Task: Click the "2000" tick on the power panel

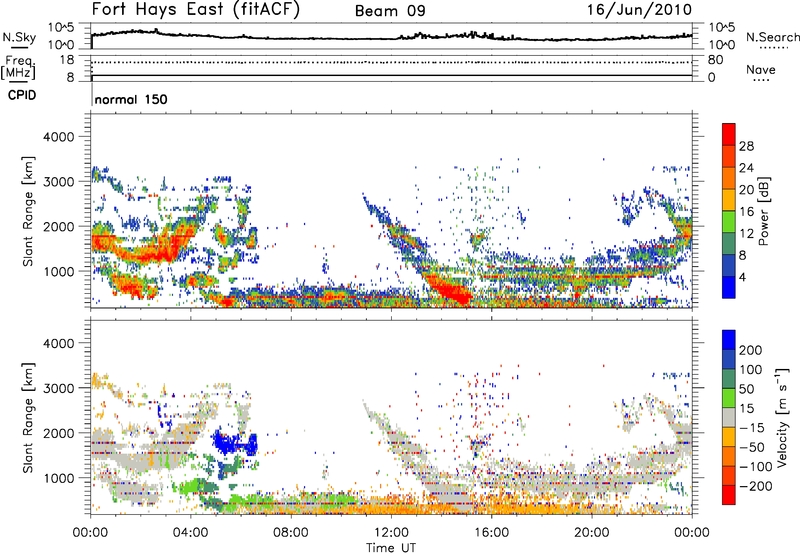Action: tap(59, 226)
